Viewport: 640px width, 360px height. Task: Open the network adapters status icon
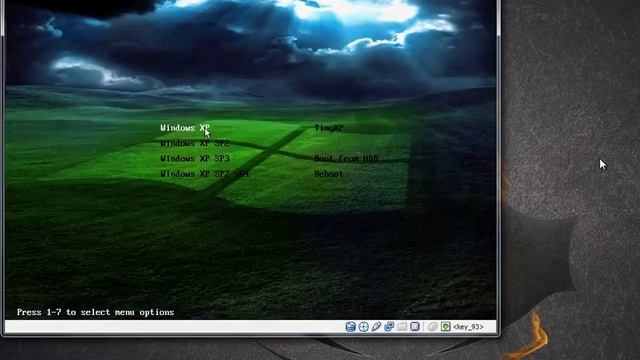click(x=389, y=327)
